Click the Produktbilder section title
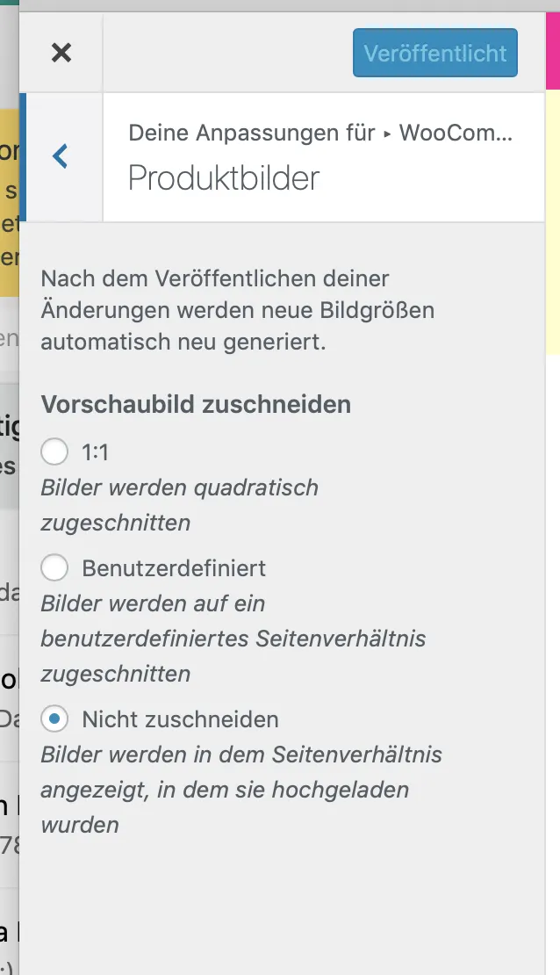Viewport: 560px width, 975px height. 224,178
